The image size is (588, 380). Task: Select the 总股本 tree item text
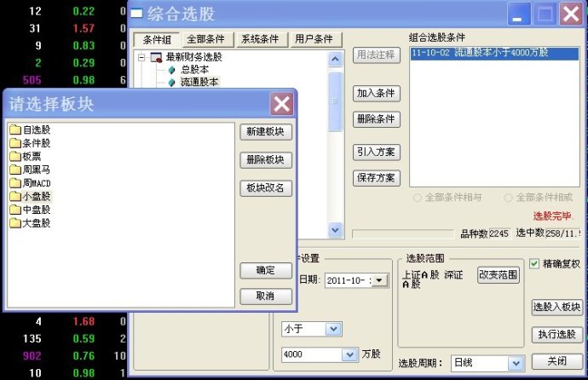[x=195, y=70]
